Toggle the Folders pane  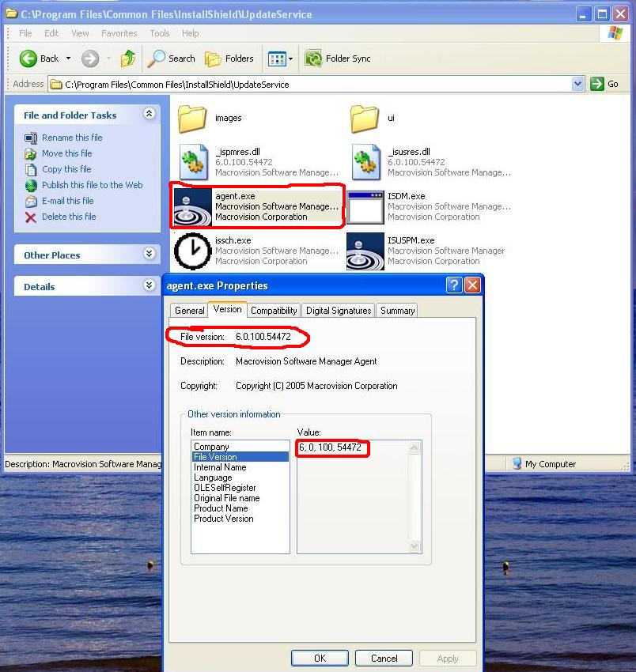point(229,59)
